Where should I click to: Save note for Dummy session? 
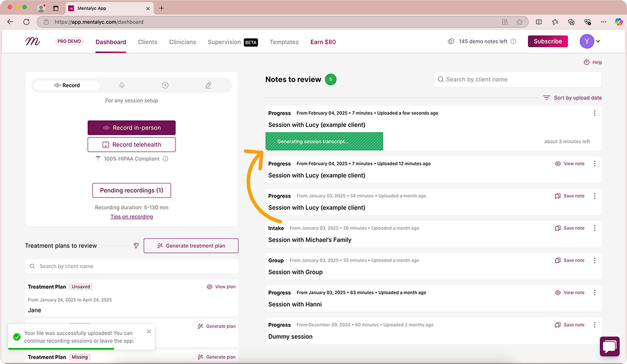click(569, 325)
